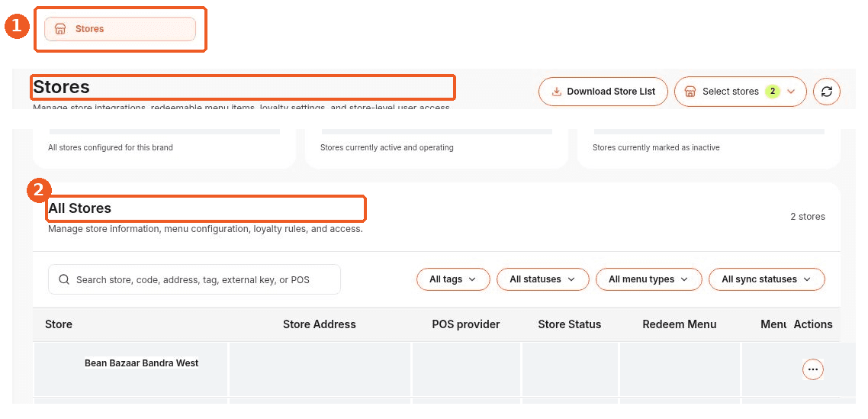Viewport: 868px width, 419px height.
Task: Click the Store Status column header
Action: click(x=570, y=324)
